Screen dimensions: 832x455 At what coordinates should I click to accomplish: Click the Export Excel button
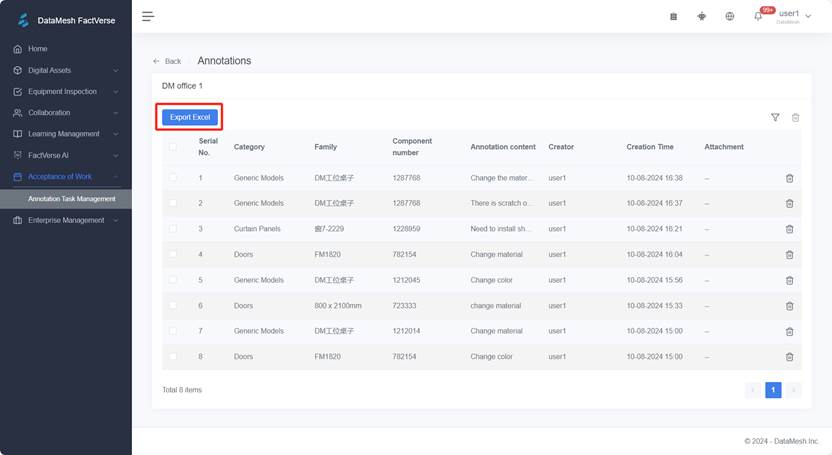(x=190, y=117)
